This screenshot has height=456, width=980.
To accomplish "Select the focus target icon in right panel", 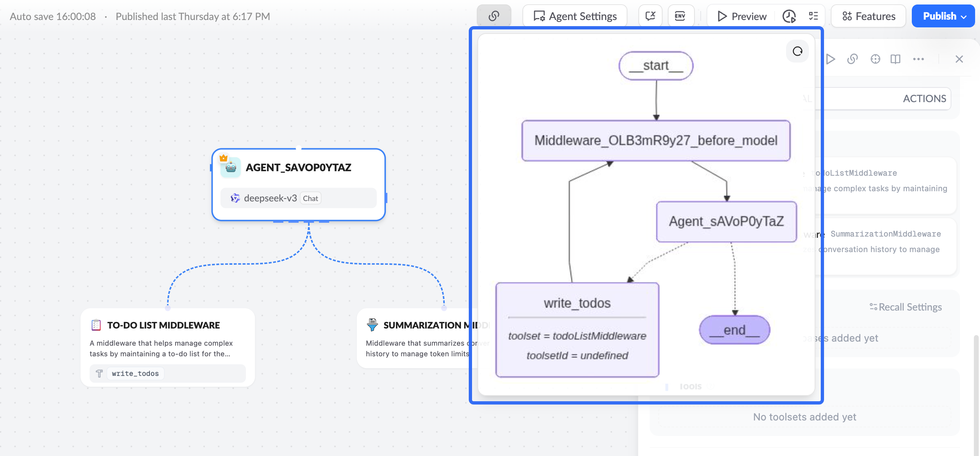I will coord(875,59).
